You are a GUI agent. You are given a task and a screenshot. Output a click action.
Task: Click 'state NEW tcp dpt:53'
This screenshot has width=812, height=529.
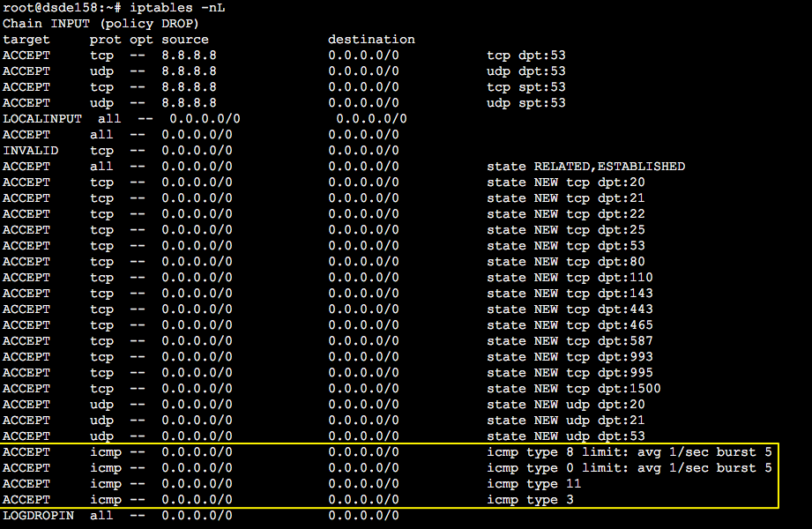click(566, 246)
